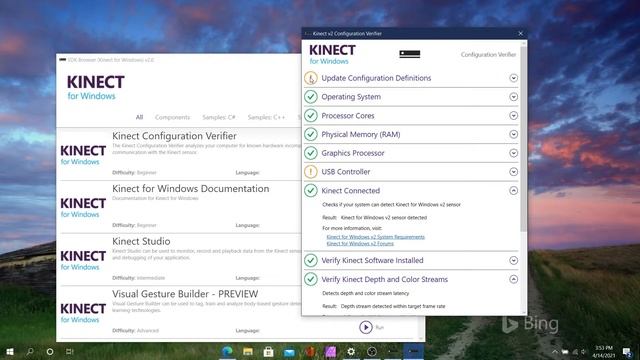The width and height of the screenshot is (640, 360).
Task: Close the Kinect v2 Configuration Verifier window
Action: [x=520, y=33]
